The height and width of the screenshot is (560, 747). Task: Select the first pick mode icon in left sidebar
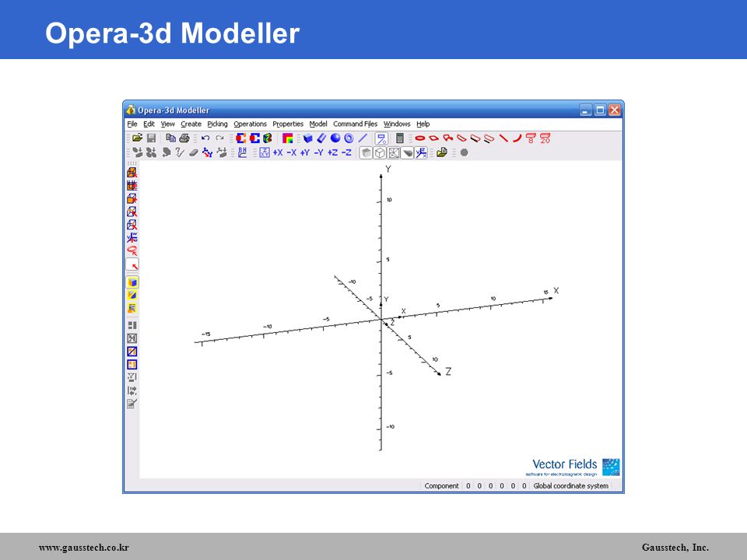click(x=132, y=172)
